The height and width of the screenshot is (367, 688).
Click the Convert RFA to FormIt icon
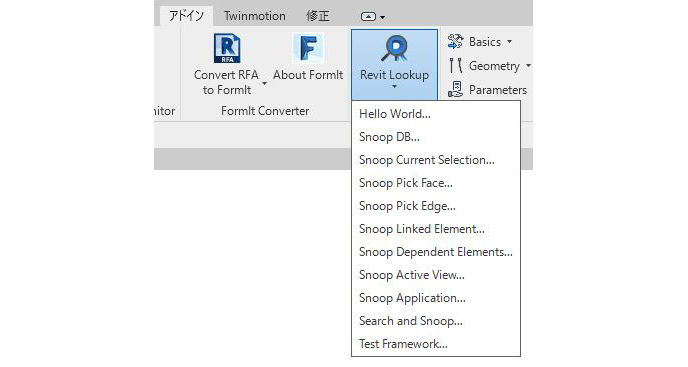pyautogui.click(x=227, y=48)
